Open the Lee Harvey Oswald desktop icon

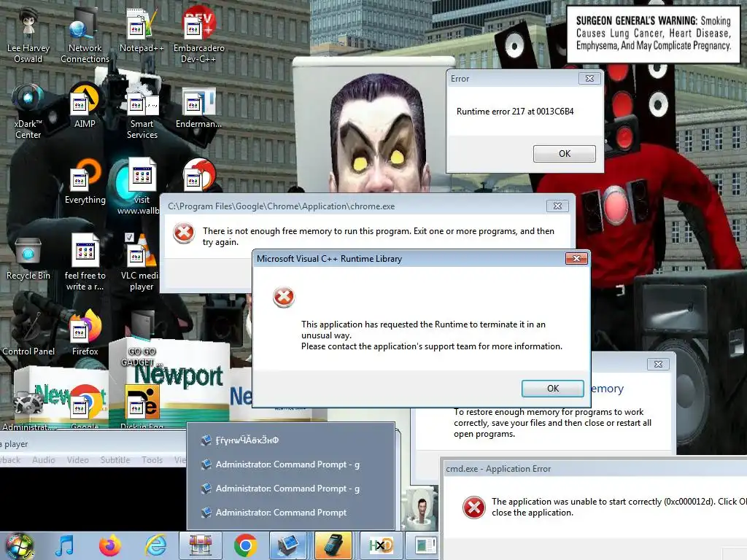(x=28, y=36)
